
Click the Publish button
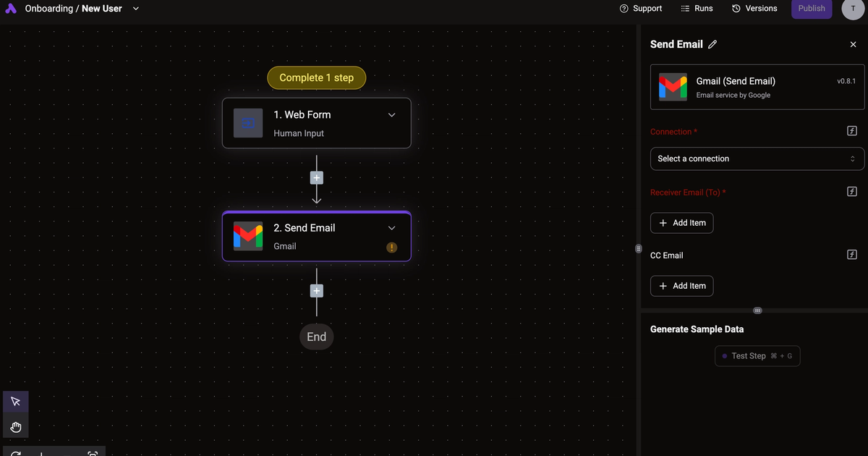click(x=811, y=9)
